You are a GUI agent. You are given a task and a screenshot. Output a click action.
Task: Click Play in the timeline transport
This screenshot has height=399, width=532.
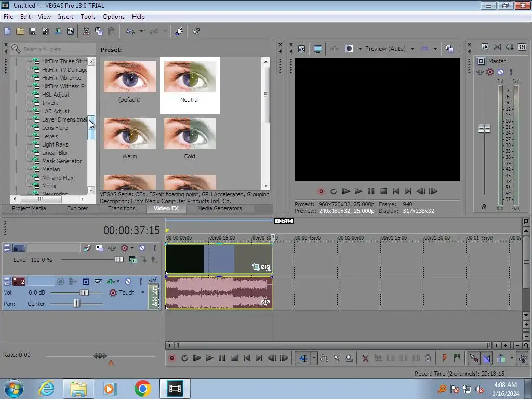(x=209, y=358)
